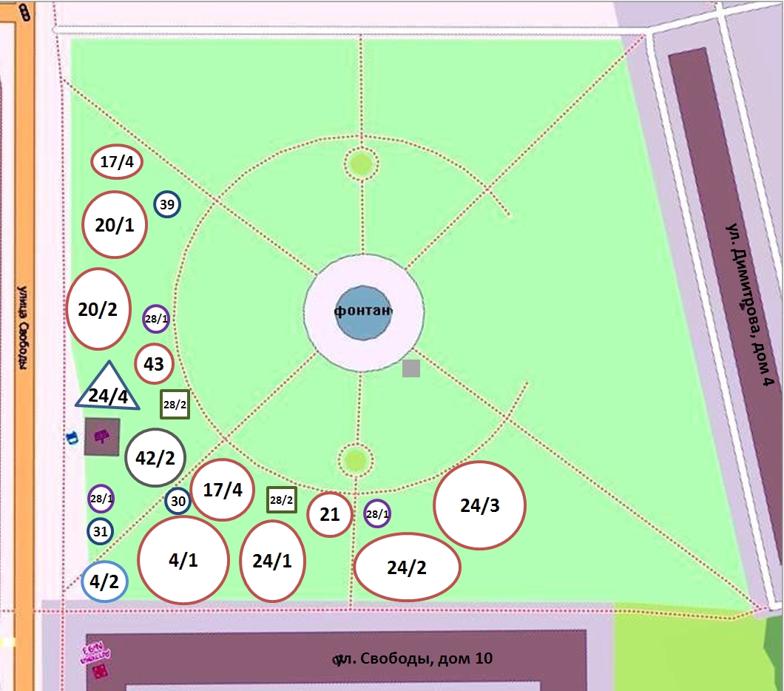Screen dimensions: 784x691
Task: Select the small circle marker numbered 39
Action: click(x=167, y=204)
